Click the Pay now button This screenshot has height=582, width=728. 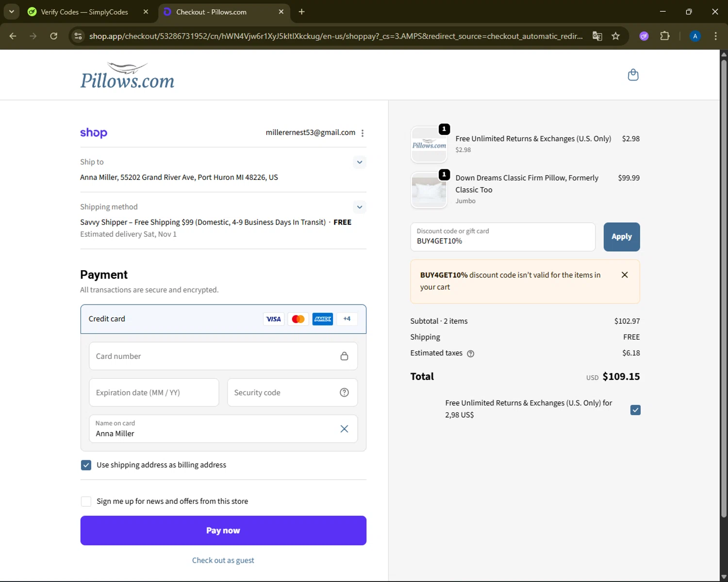[x=223, y=531]
